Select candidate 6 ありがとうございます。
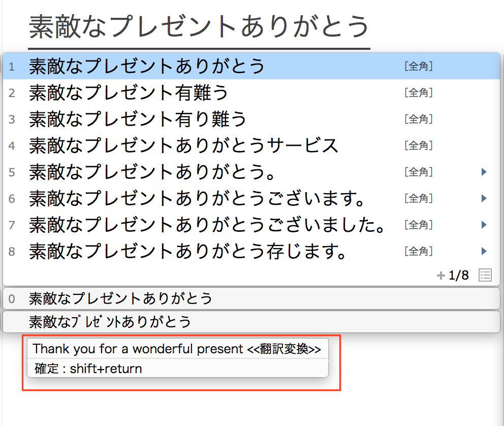This screenshot has height=426, width=504. coord(198,198)
